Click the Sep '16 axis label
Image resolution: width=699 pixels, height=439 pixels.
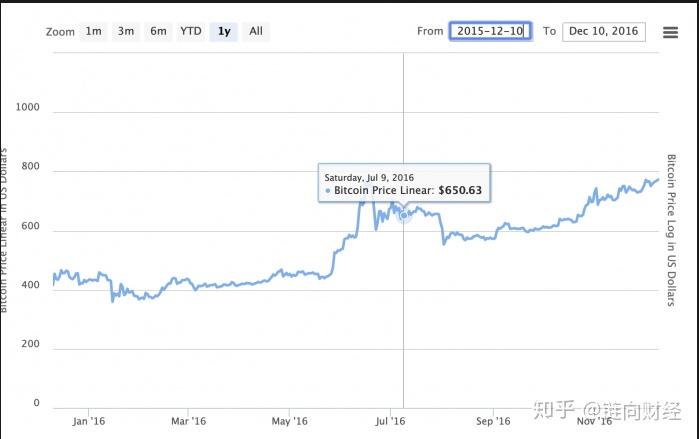tap(493, 421)
